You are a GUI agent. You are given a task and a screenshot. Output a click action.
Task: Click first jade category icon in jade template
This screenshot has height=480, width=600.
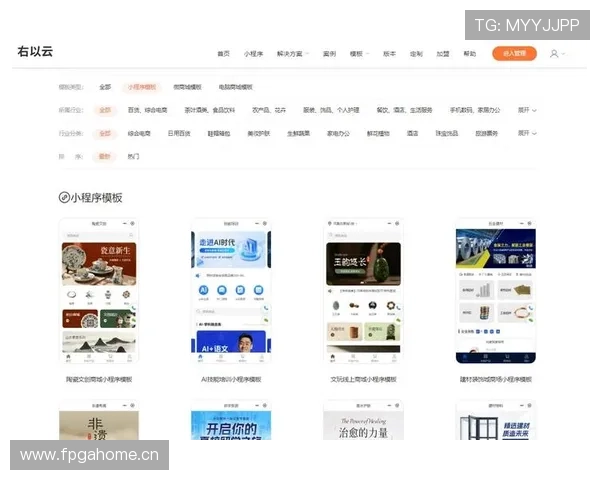336,305
